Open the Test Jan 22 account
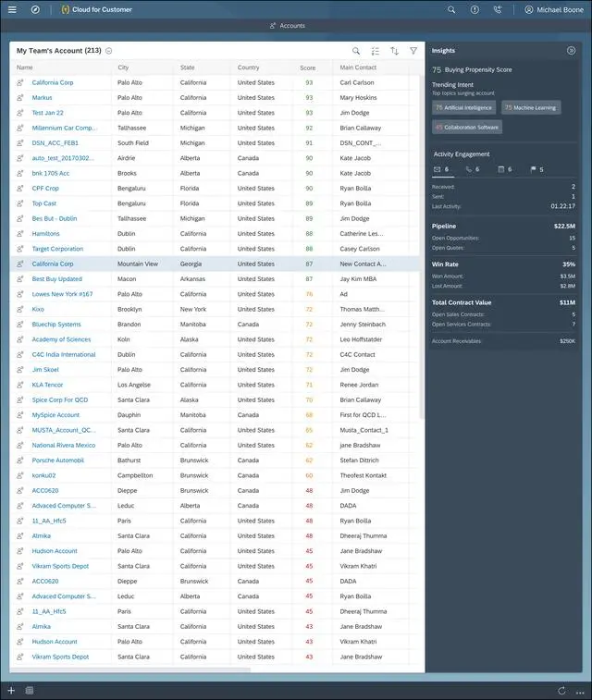The image size is (592, 700). tap(48, 113)
